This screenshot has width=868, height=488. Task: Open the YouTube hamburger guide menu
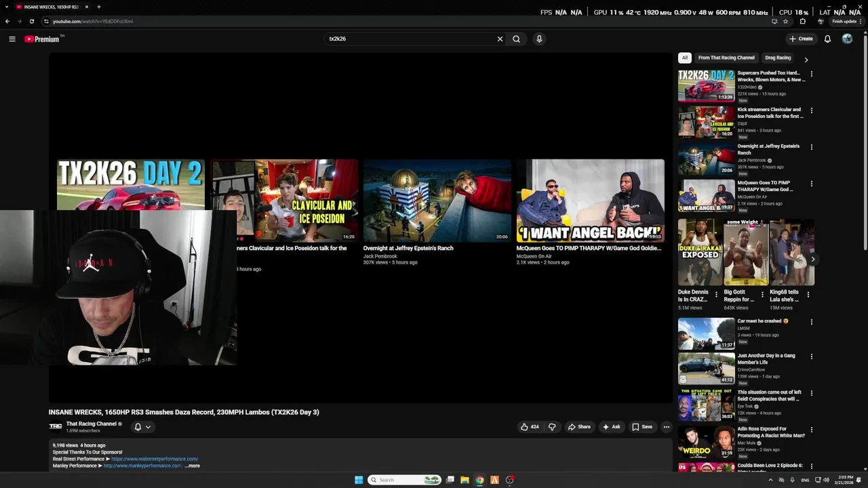pos(12,39)
